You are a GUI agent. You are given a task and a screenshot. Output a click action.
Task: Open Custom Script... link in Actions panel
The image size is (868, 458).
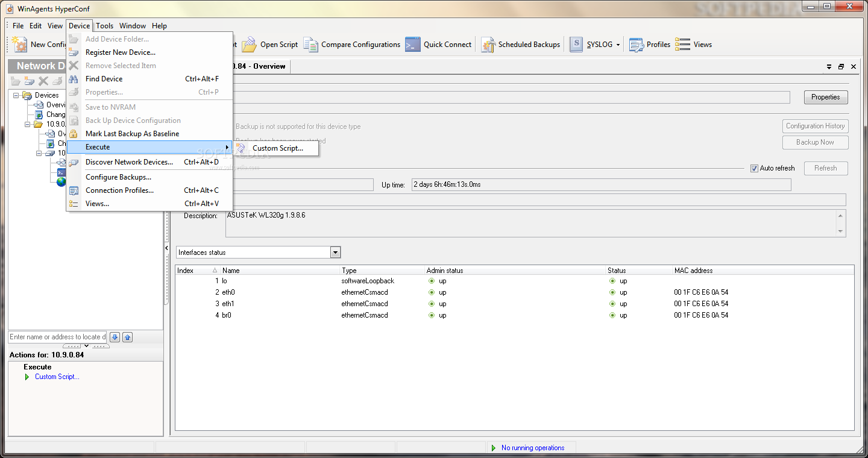(57, 377)
